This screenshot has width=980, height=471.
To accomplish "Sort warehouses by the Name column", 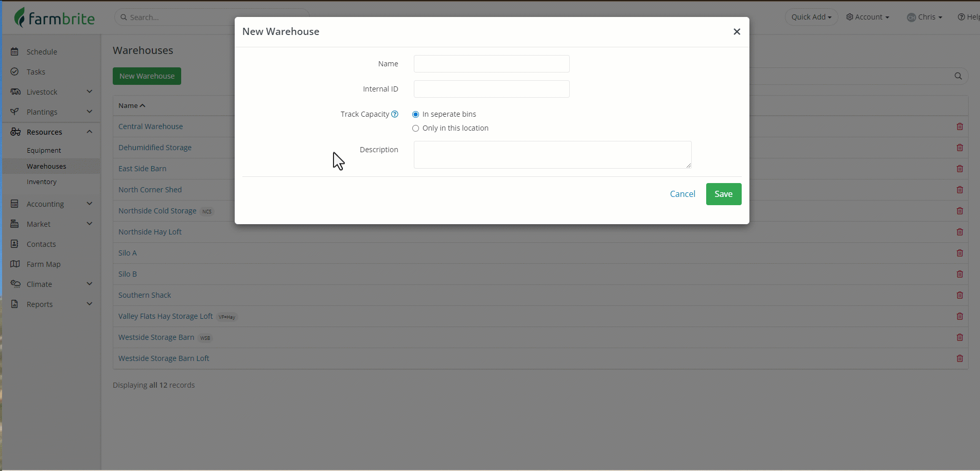I will (x=132, y=105).
